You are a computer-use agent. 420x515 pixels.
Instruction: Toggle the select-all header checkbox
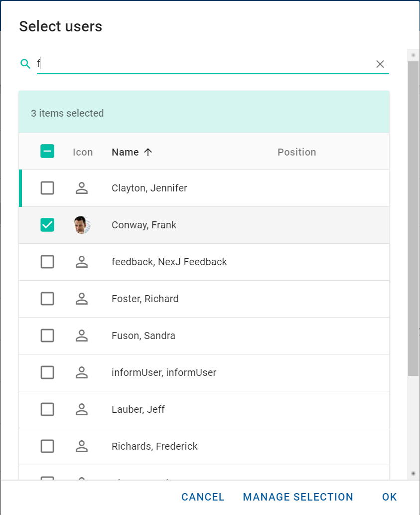[x=47, y=152]
